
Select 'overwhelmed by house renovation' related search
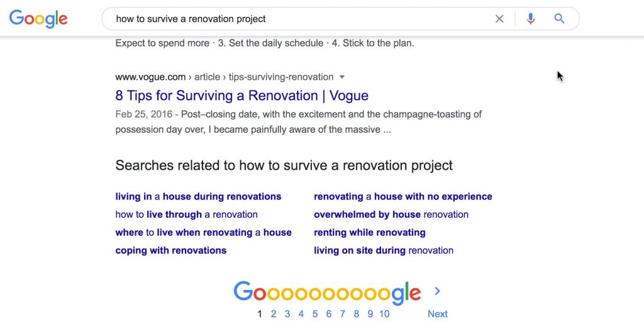coord(391,215)
